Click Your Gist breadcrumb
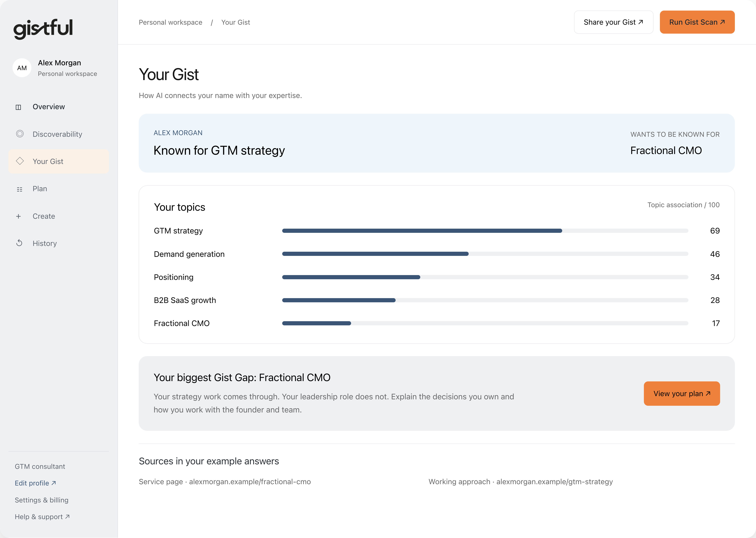The height and width of the screenshot is (538, 756). [236, 22]
